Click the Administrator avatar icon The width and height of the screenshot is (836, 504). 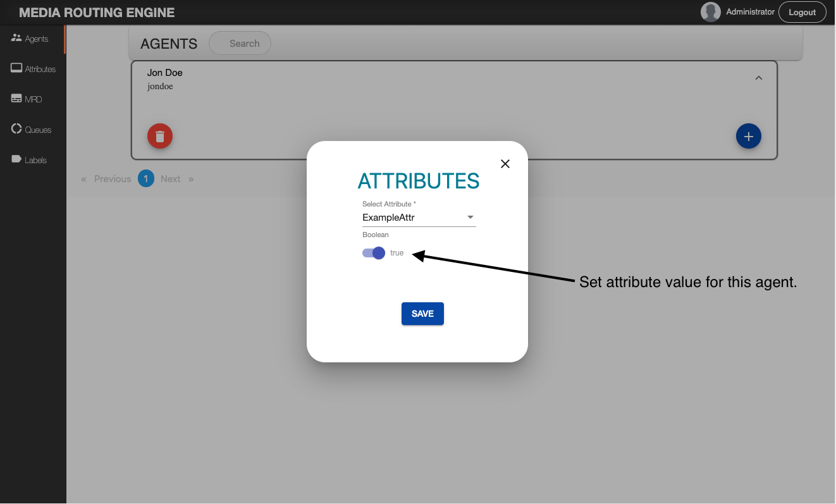[711, 12]
